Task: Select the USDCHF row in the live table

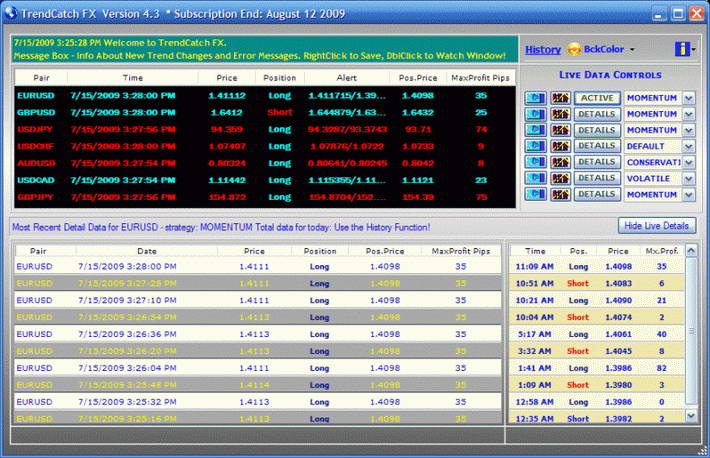Action: tap(265, 146)
